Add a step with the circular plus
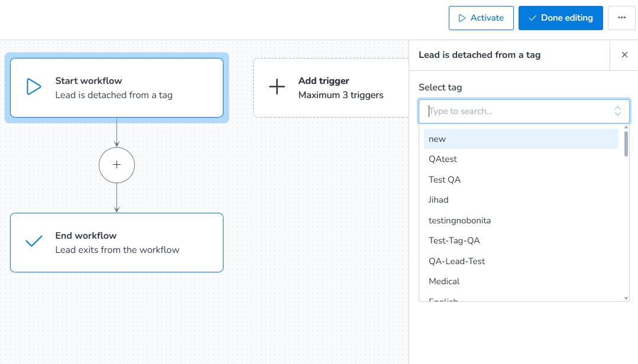Image resolution: width=638 pixels, height=364 pixels. pyautogui.click(x=116, y=165)
